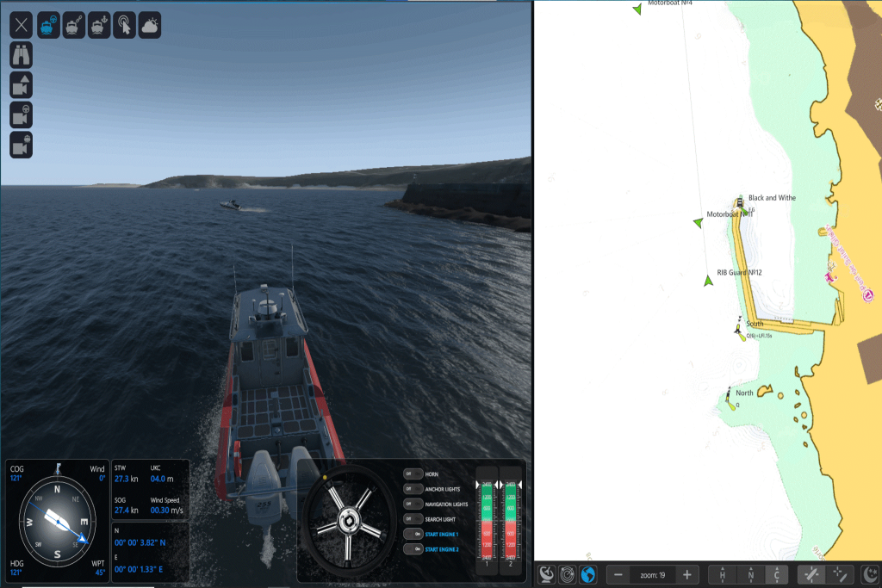882x588 pixels.
Task: Select the ship steering control icon
Action: tap(47, 25)
